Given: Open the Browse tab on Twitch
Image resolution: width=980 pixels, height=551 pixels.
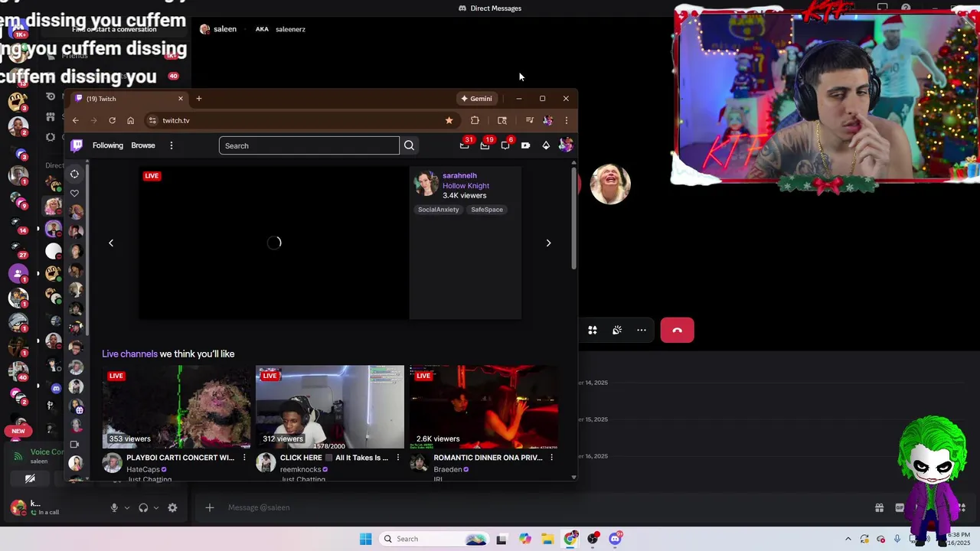Looking at the screenshot, I should (x=143, y=145).
